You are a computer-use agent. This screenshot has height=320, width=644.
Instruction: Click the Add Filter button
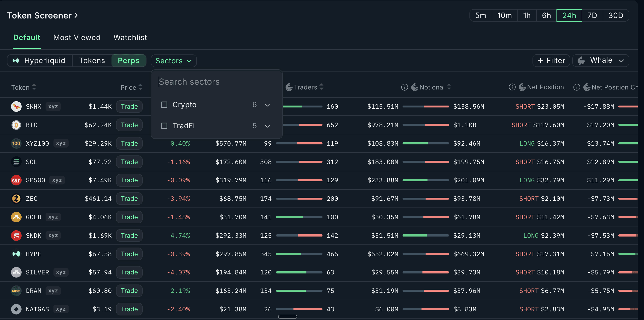coord(551,60)
